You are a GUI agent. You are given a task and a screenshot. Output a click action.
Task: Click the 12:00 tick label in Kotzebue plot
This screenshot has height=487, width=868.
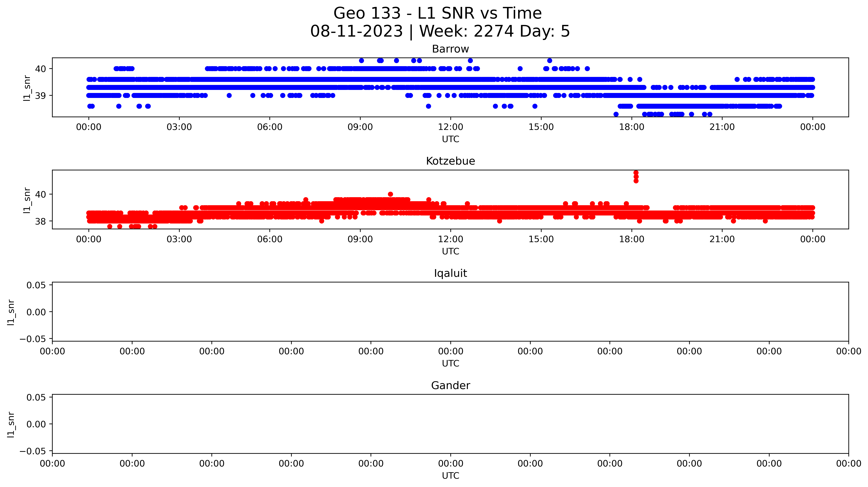[451, 239]
